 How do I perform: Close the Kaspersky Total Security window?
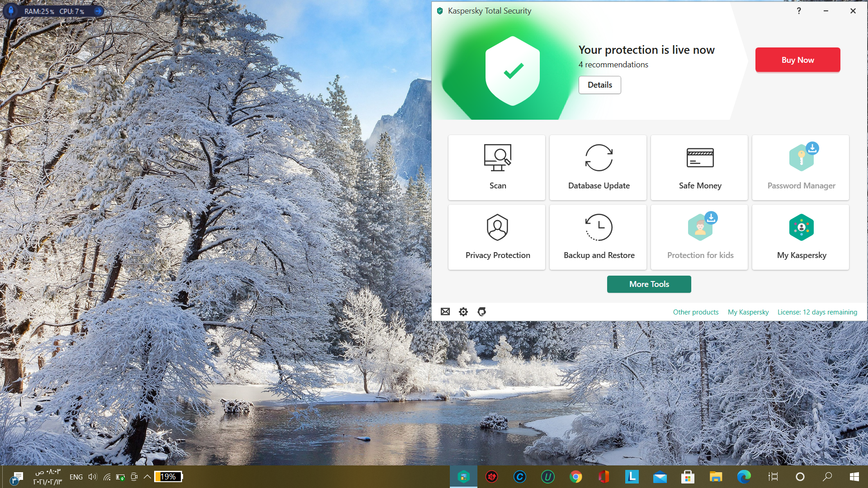coord(853,11)
